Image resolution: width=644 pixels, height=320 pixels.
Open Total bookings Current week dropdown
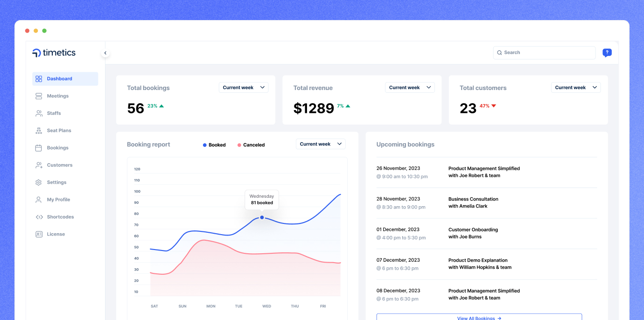tap(244, 88)
